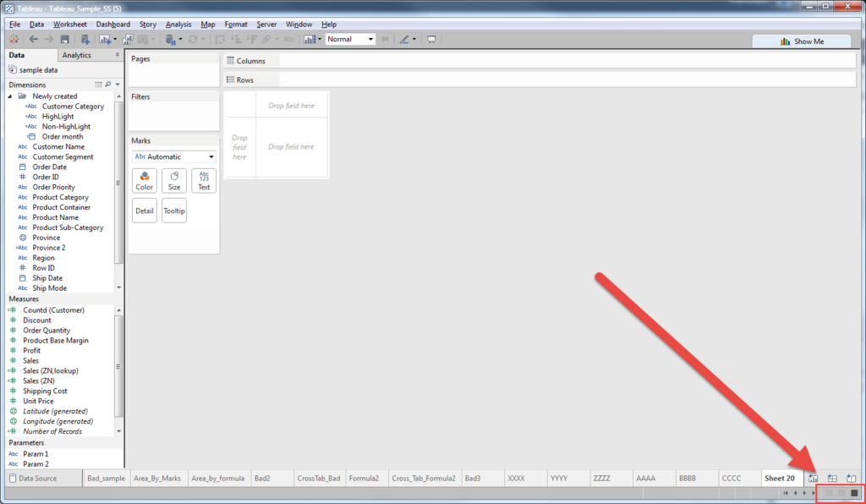Click the Save disk icon
This screenshot has height=504, width=866.
(64, 39)
